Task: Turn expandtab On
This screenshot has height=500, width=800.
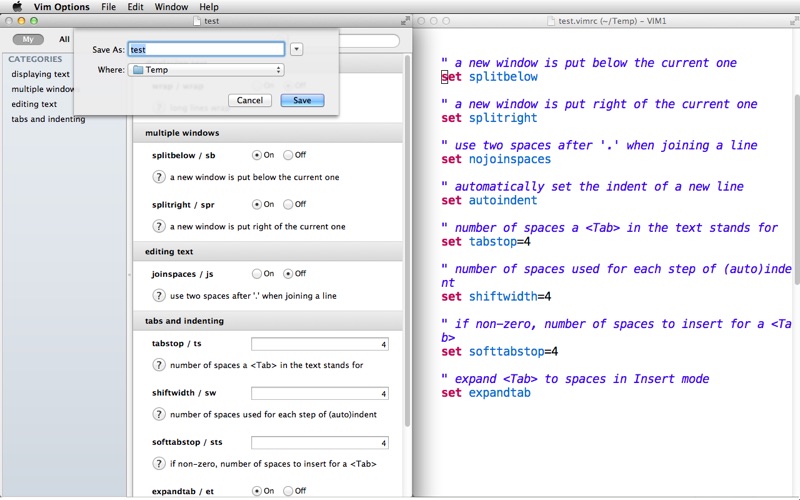Action: 257,491
